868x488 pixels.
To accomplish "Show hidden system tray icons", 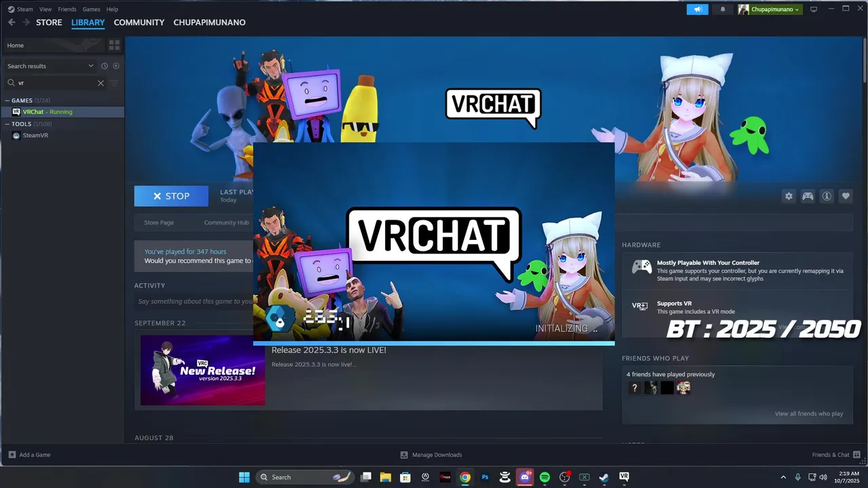I will pos(783,477).
